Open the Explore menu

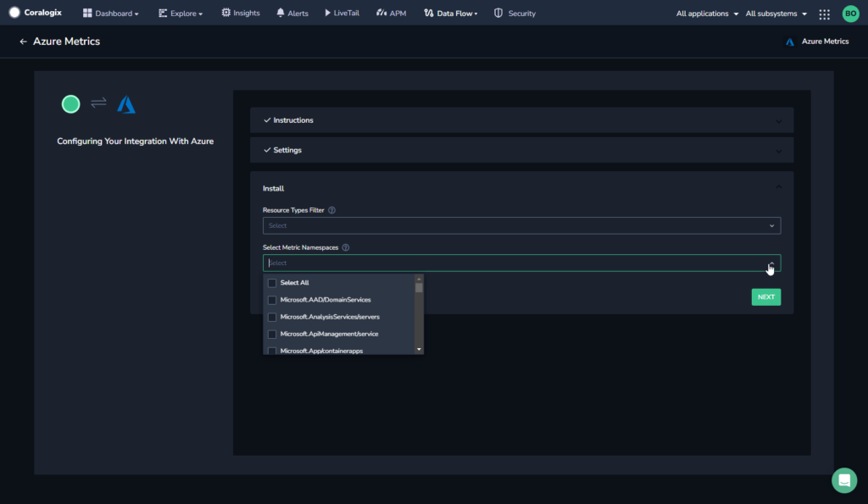coord(181,14)
